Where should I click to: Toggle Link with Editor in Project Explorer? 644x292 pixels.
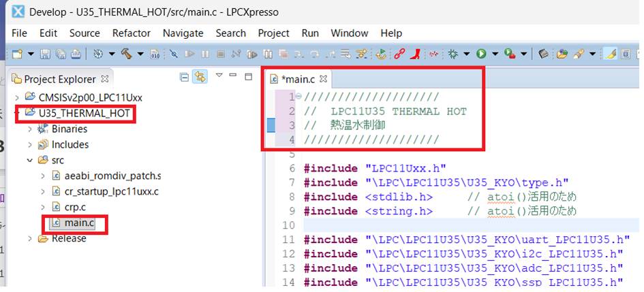pyautogui.click(x=200, y=78)
